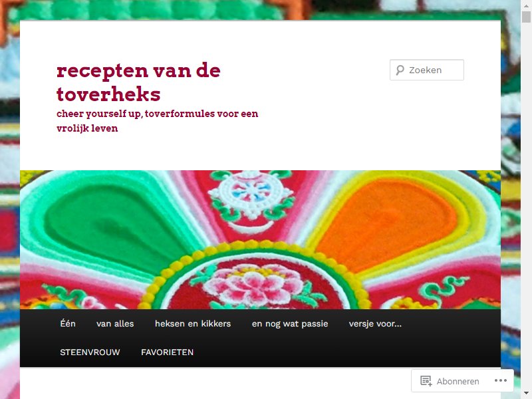Click the Abonneren button

coord(450,380)
